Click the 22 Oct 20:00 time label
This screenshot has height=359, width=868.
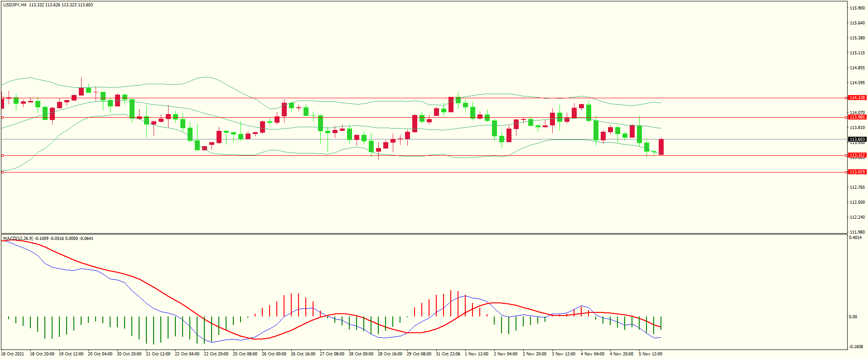[x=216, y=354]
